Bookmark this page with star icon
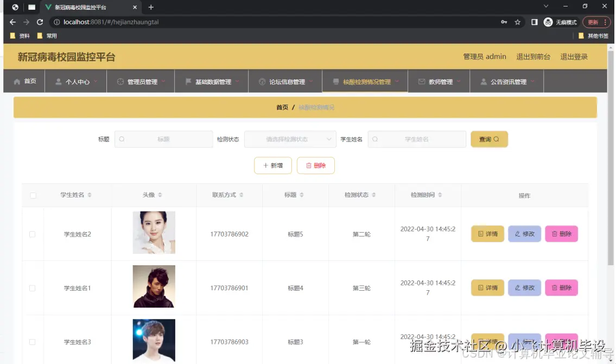616x364 pixels. click(517, 22)
